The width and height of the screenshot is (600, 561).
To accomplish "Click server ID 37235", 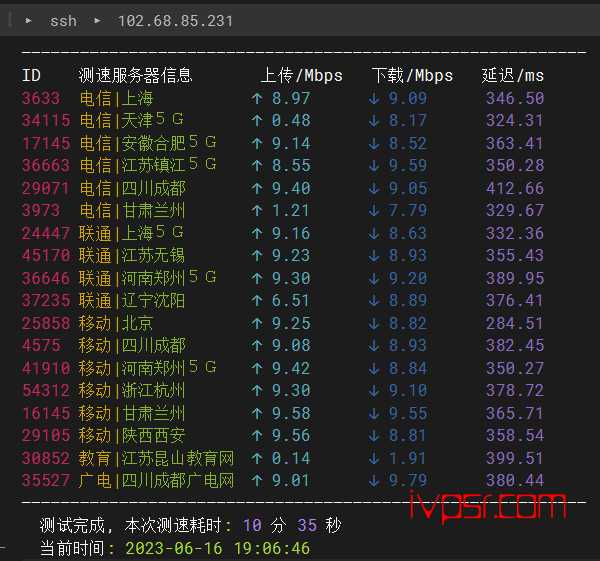I will 46,300.
